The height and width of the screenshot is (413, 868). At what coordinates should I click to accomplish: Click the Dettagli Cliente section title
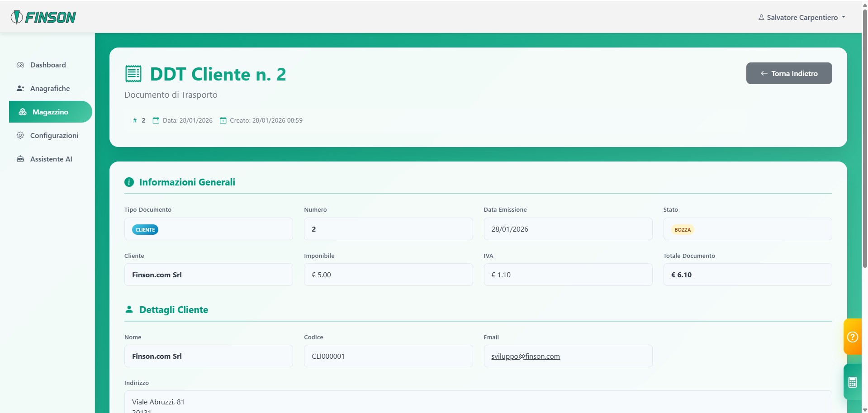point(174,310)
